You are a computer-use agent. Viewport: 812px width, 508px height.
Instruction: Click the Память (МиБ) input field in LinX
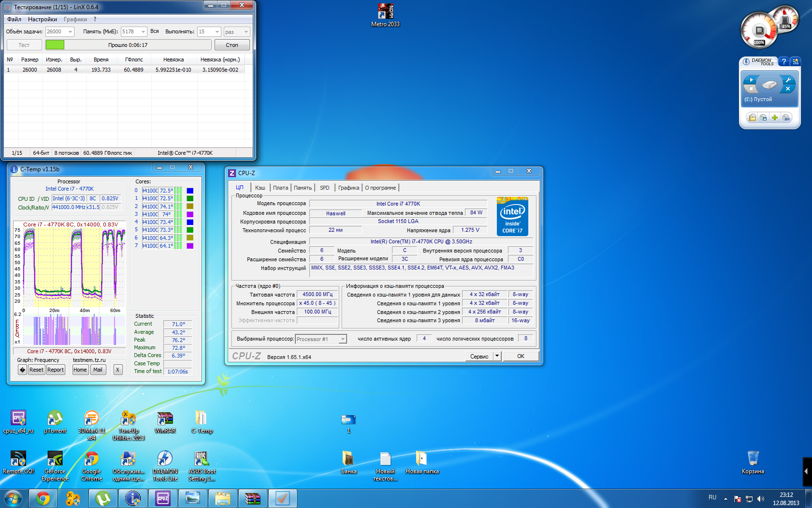point(130,32)
